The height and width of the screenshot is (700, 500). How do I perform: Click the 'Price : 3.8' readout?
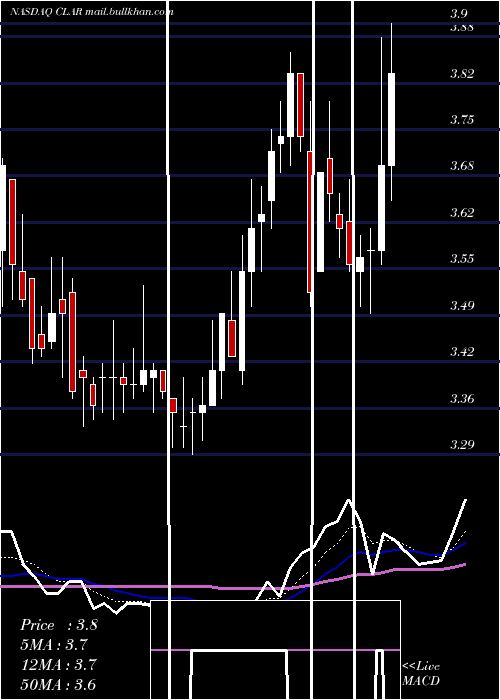(58, 625)
